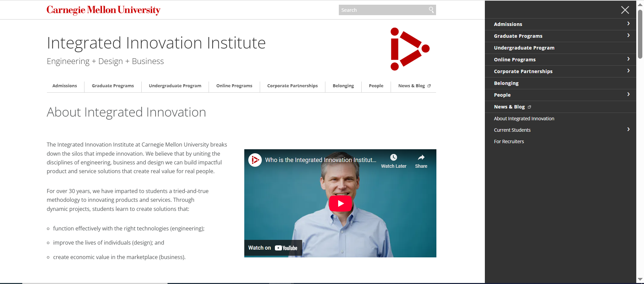
Task: Expand Current Students chevron in side menu
Action: pos(628,129)
